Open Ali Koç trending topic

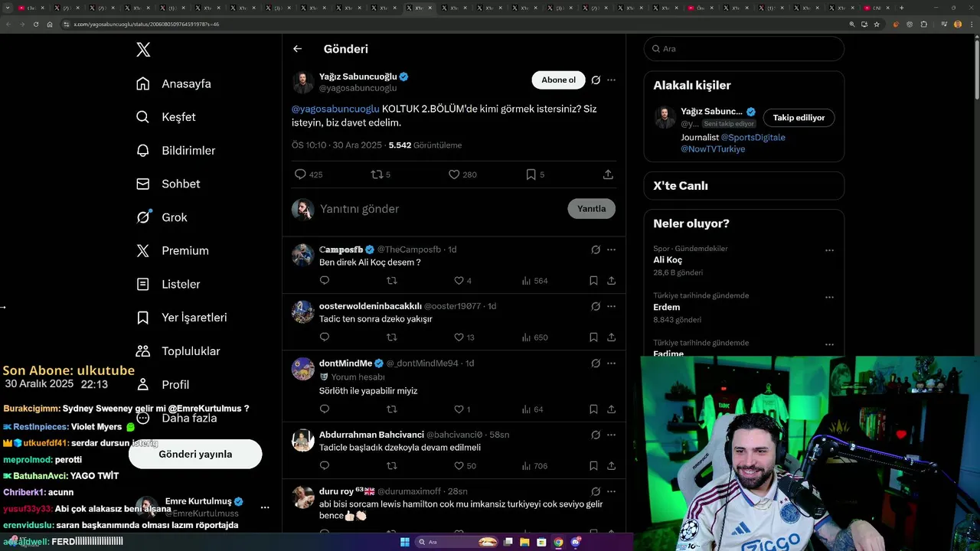(668, 260)
